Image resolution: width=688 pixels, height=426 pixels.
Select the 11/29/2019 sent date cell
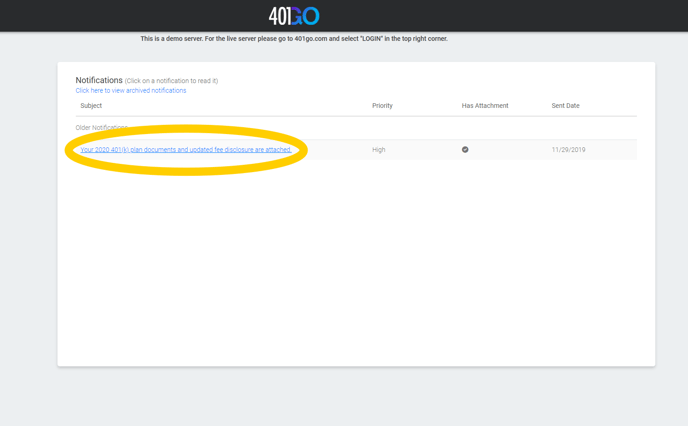(568, 150)
